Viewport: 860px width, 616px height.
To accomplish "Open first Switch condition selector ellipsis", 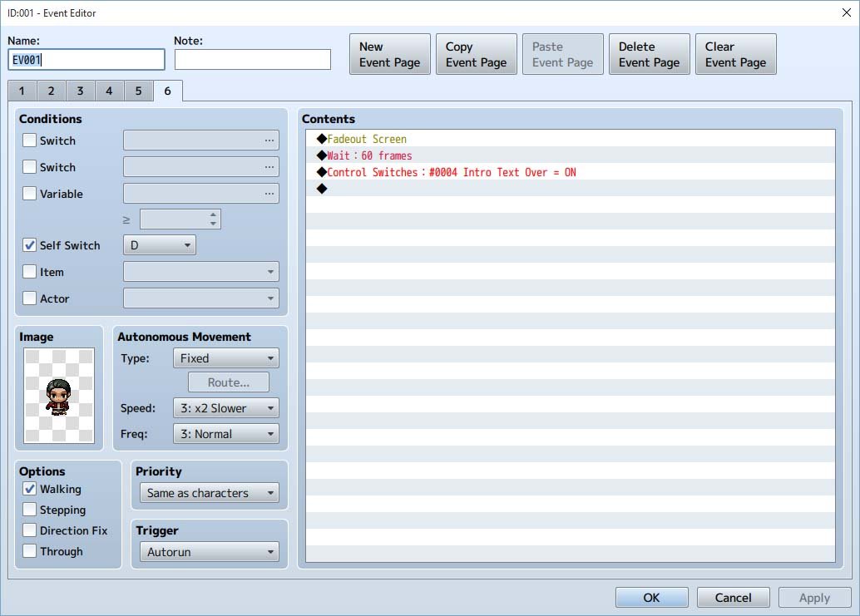I will (269, 140).
